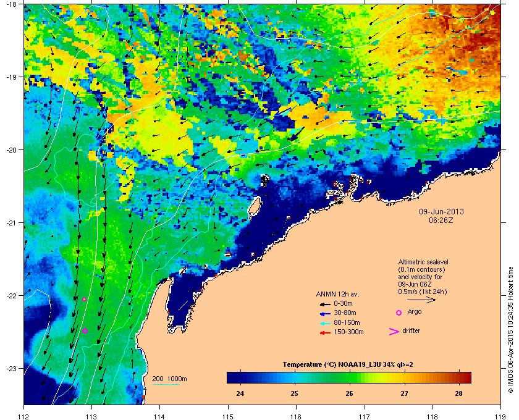Click the magenta drifter chevron legend symbol
This screenshot has width=519, height=420.
tap(394, 332)
